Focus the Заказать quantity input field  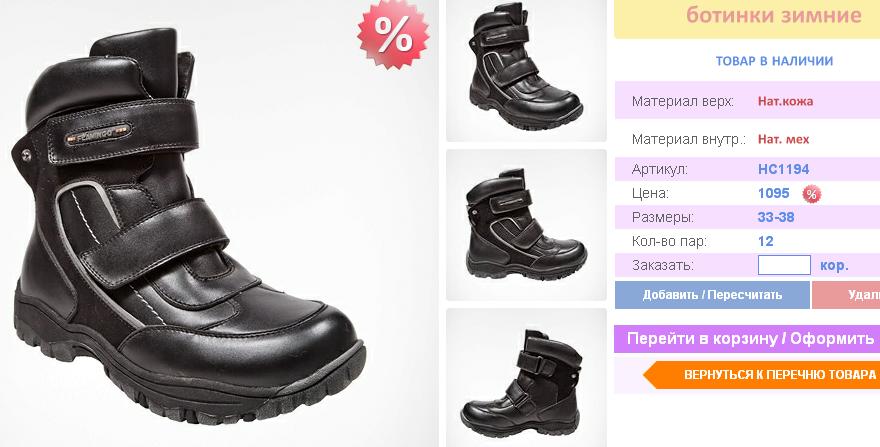point(784,265)
